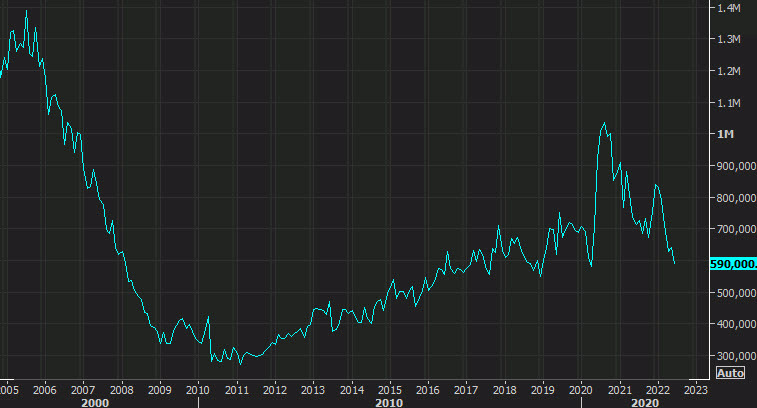Click the 2021 year label on x-axis

620,389
